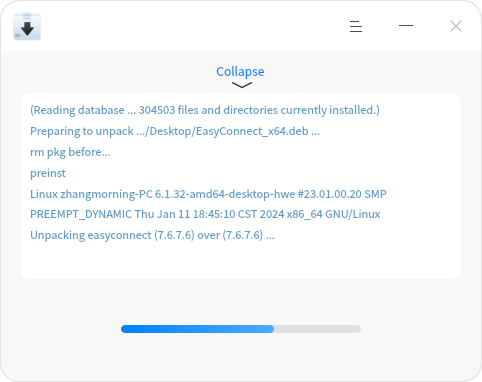
Task: Open the hamburger main menu
Action: 356,26
